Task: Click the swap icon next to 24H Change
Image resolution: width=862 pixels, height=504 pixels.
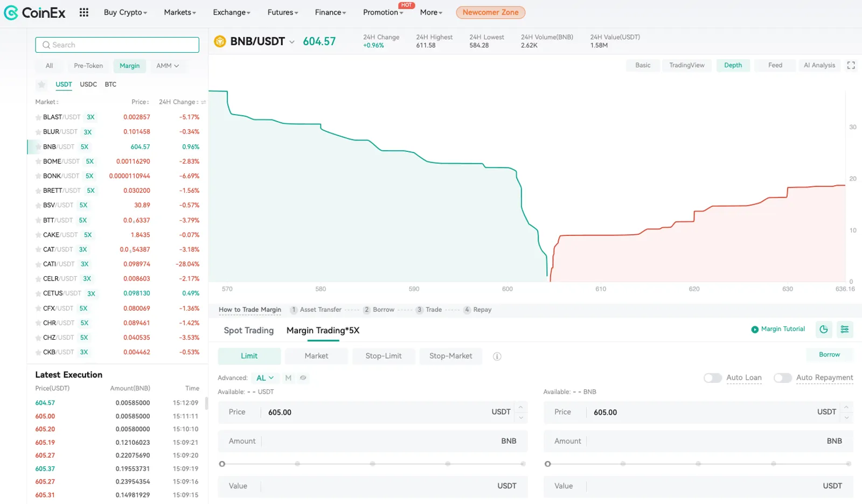Action: point(203,102)
